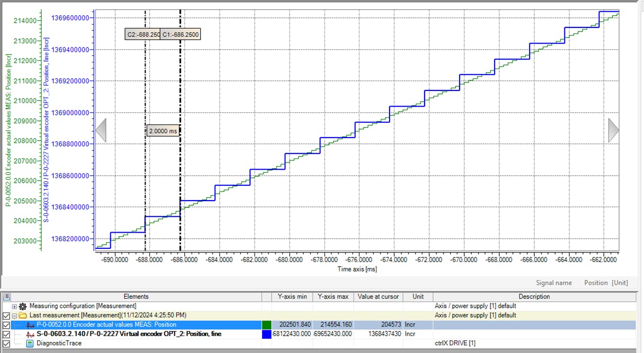The height and width of the screenshot is (353, 644).
Task: Uncheck the Last measurement checkbox
Action: [6, 315]
